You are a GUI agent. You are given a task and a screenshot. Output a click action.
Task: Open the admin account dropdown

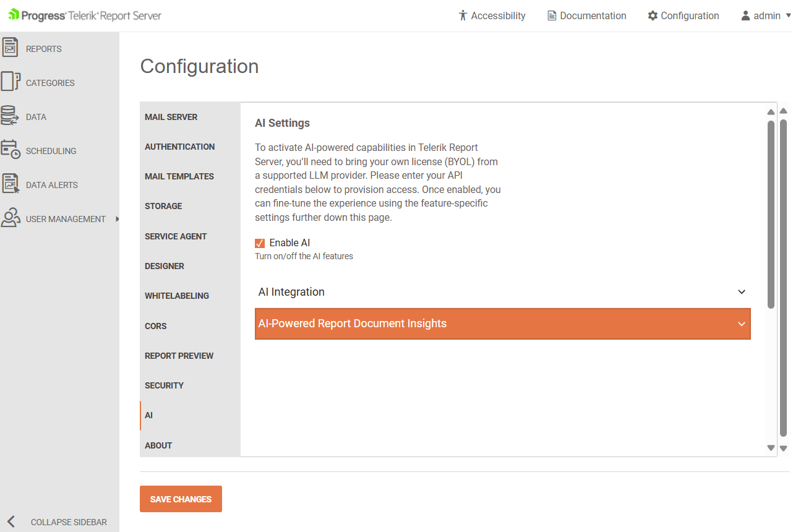[x=765, y=15]
